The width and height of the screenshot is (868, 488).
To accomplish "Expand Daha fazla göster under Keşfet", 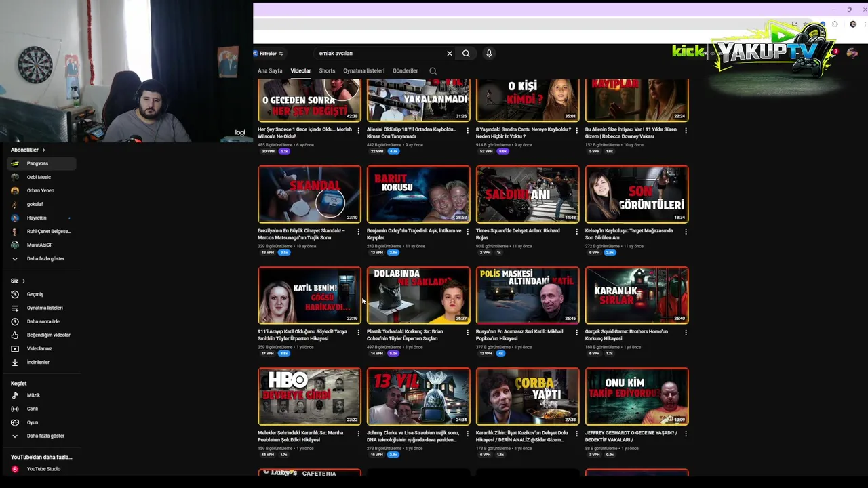I will [42, 436].
